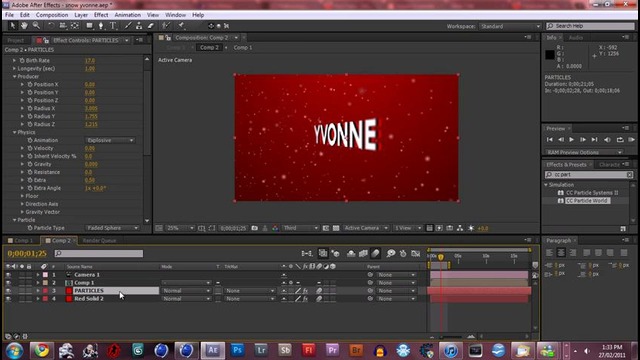Apply CC Particle Systems II effect
The width and height of the screenshot is (640, 360).
click(x=592, y=193)
